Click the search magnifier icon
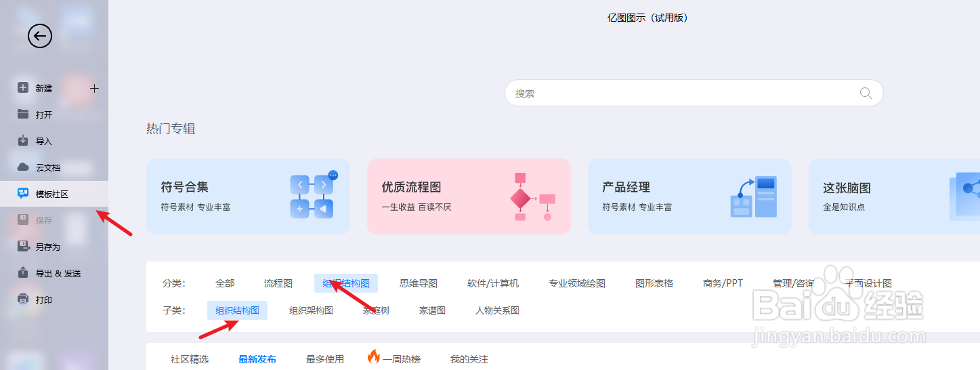The height and width of the screenshot is (370, 980). pyautogui.click(x=866, y=93)
